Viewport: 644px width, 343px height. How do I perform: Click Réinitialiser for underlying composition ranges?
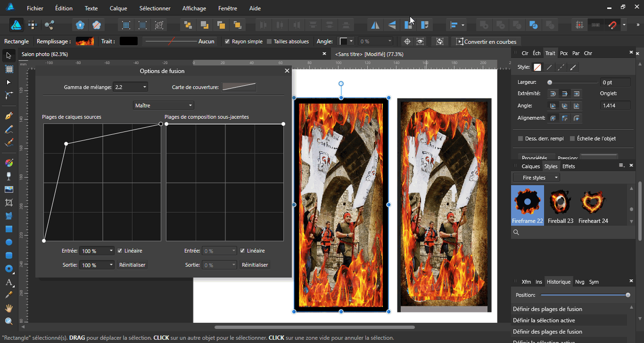click(255, 265)
